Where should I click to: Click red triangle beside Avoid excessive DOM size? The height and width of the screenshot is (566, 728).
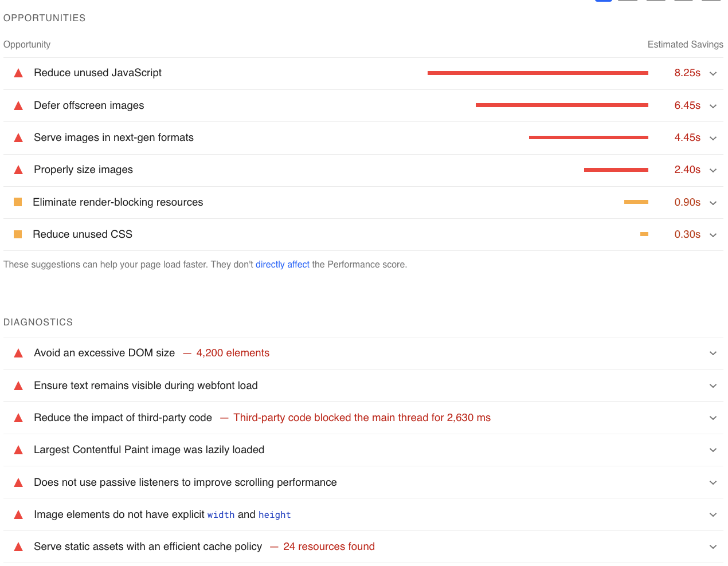[x=18, y=353]
